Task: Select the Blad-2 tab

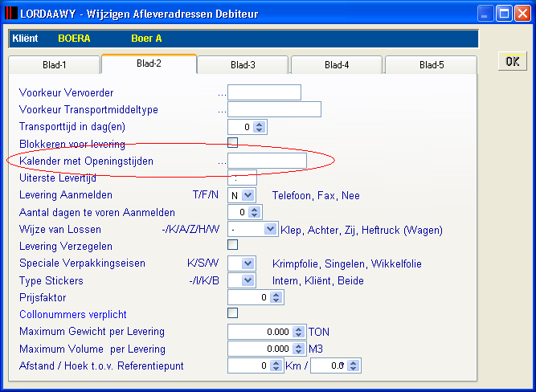Action: point(149,63)
